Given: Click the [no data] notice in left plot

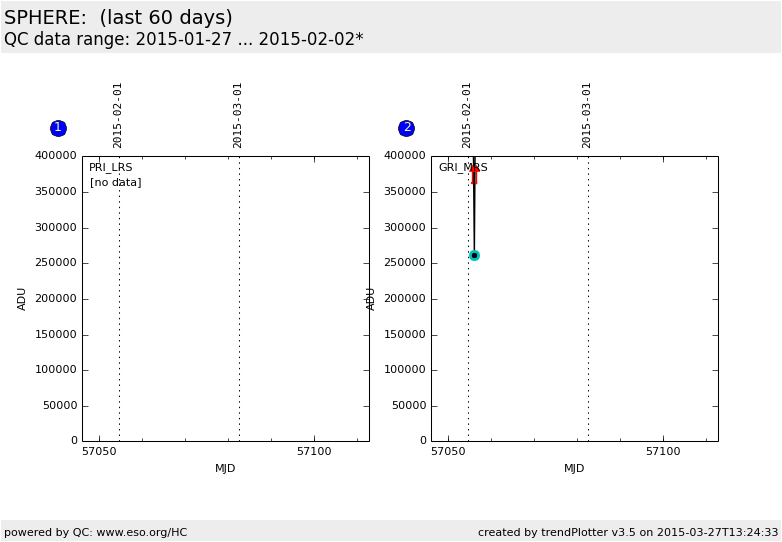Looking at the screenshot, I should (x=115, y=183).
